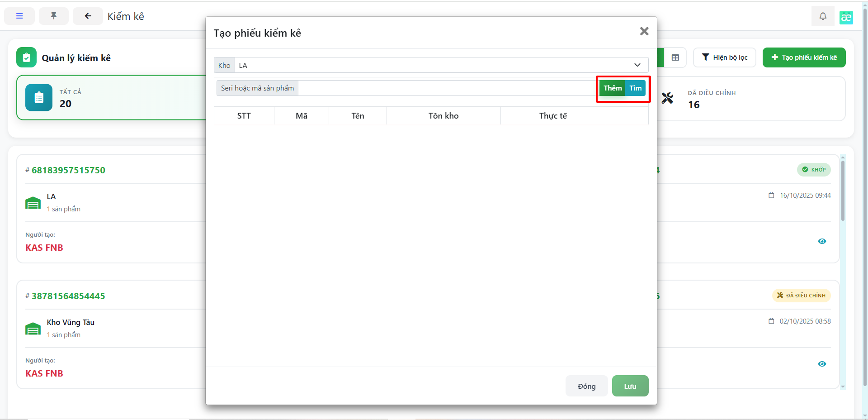
Task: View details of slip 68183957515750
Action: point(822,241)
